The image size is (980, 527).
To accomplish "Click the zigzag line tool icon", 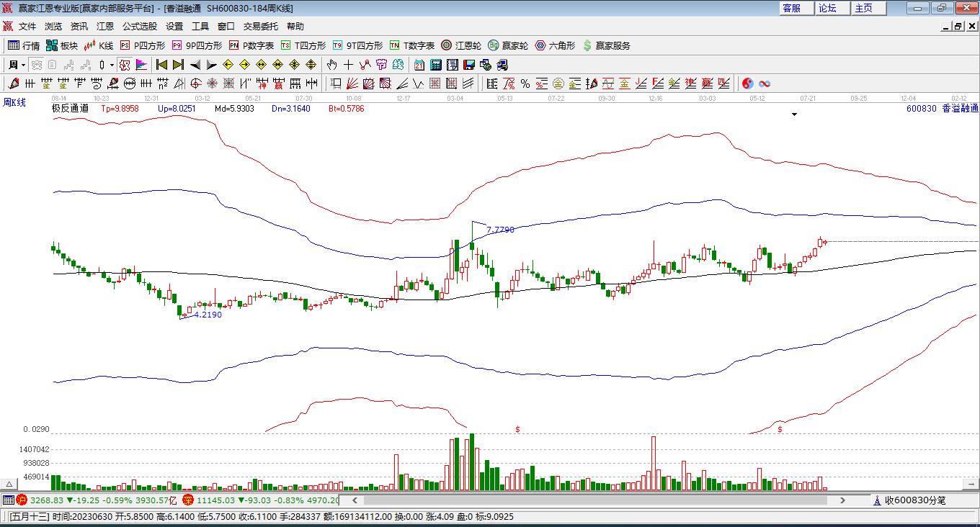I will (365, 65).
